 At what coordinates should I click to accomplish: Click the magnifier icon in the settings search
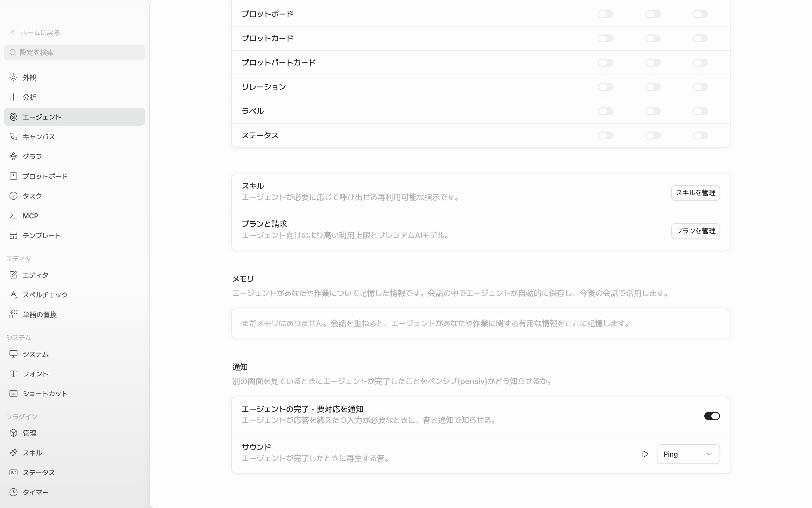pyautogui.click(x=13, y=52)
